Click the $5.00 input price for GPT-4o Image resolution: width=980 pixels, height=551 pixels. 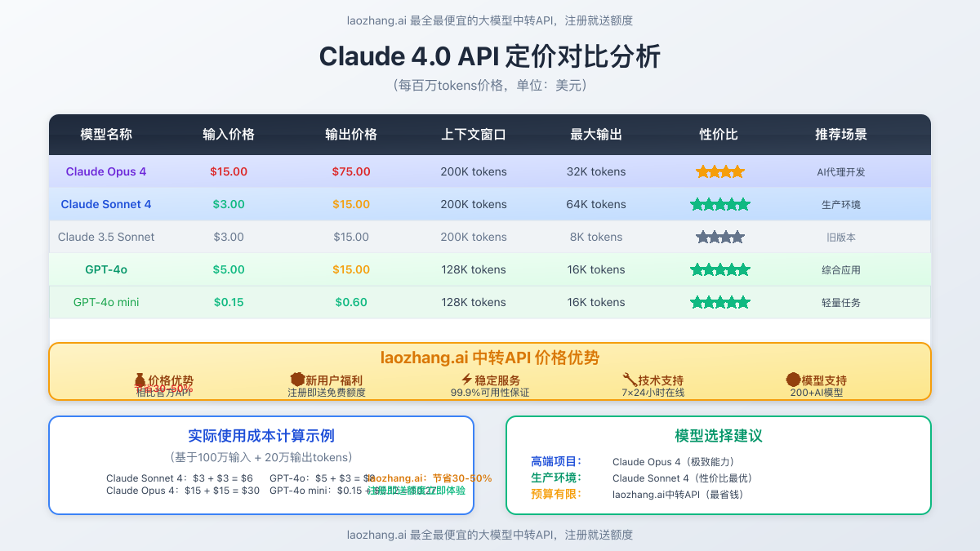coord(229,269)
